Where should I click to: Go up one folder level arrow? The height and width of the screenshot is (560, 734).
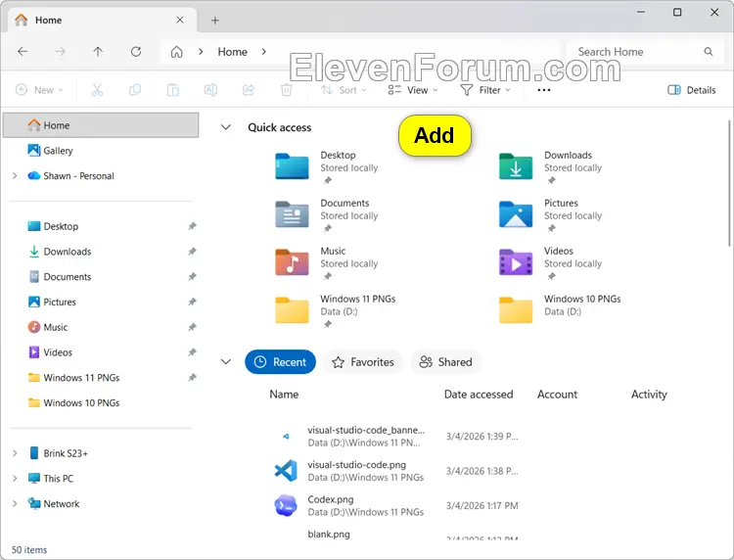point(98,52)
